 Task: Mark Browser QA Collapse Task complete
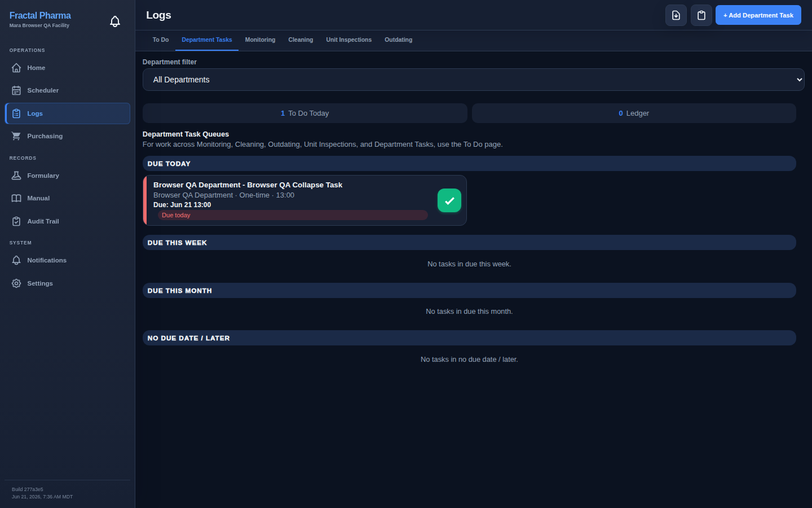click(449, 200)
